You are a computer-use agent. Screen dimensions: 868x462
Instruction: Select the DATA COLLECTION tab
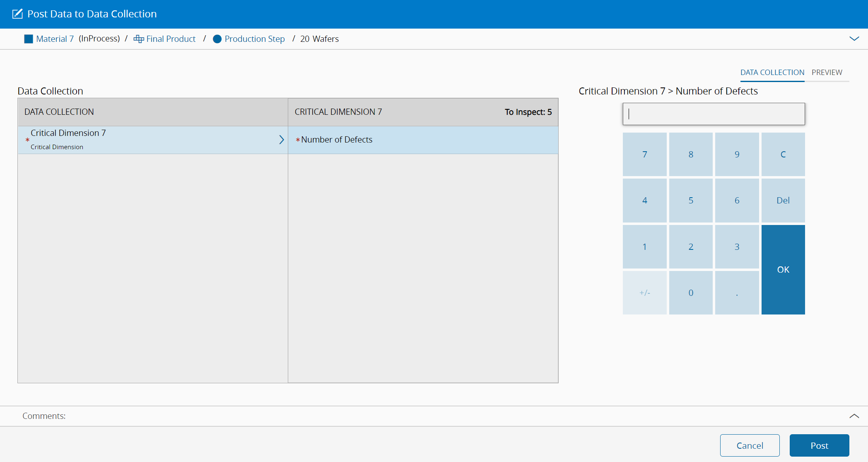(772, 73)
